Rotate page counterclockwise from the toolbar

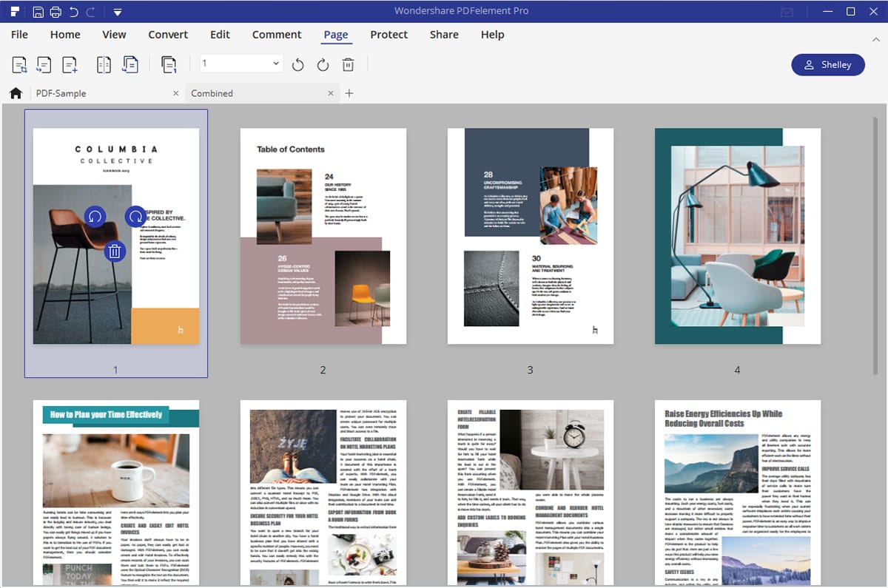(297, 65)
